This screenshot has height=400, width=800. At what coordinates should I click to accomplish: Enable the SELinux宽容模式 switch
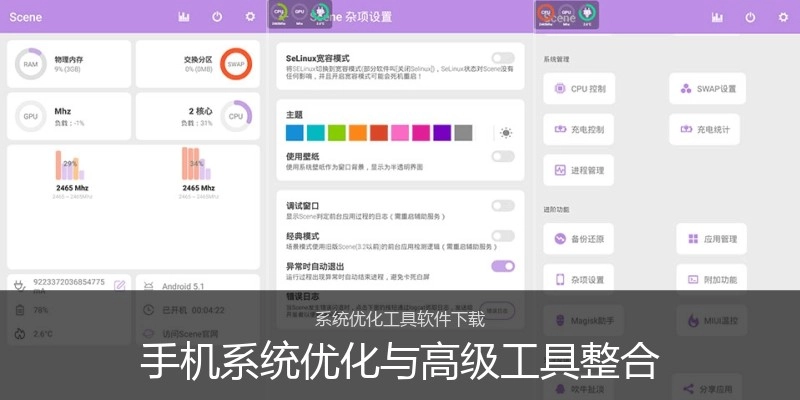click(x=503, y=58)
